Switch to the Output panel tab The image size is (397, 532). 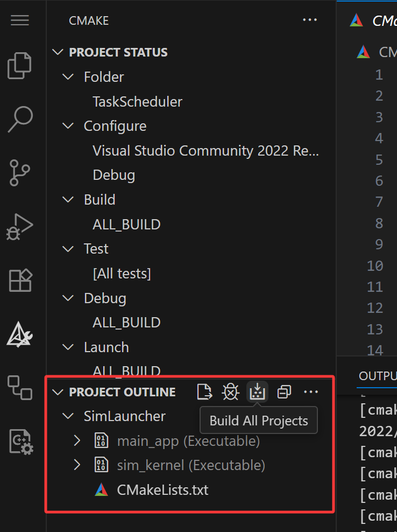click(x=378, y=375)
